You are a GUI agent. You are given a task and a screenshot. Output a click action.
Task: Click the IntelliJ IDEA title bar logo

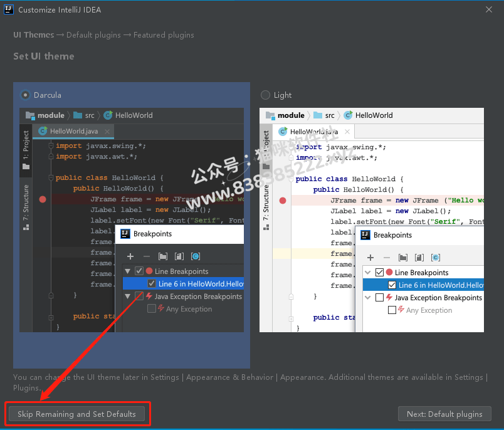pos(9,9)
